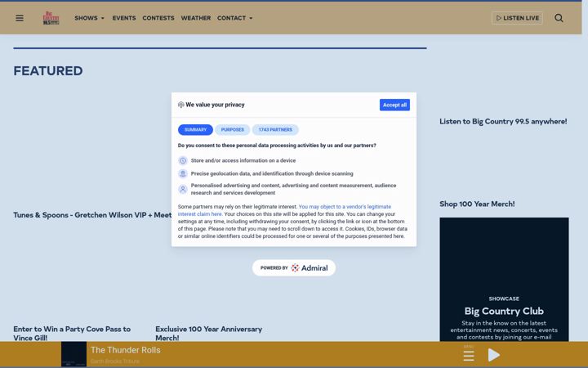
Task: Open the player bar menu icon
Action: 469,355
